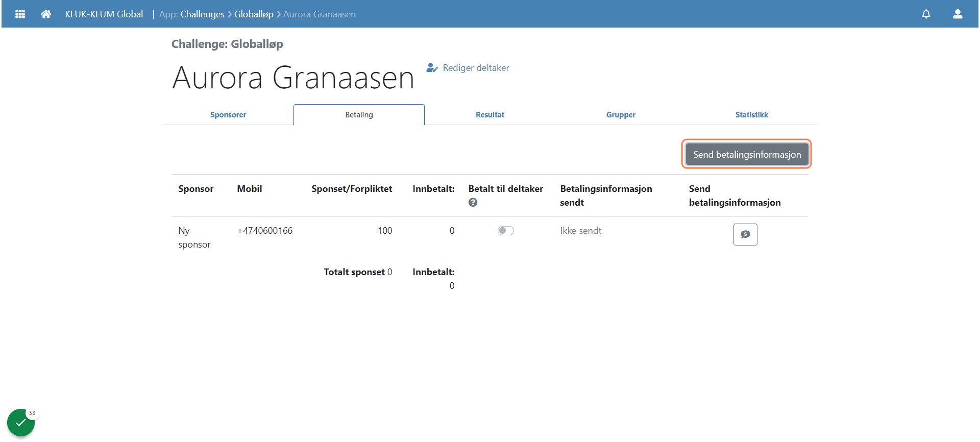
Task: Click the Rediger deltaker link
Action: pos(468,67)
